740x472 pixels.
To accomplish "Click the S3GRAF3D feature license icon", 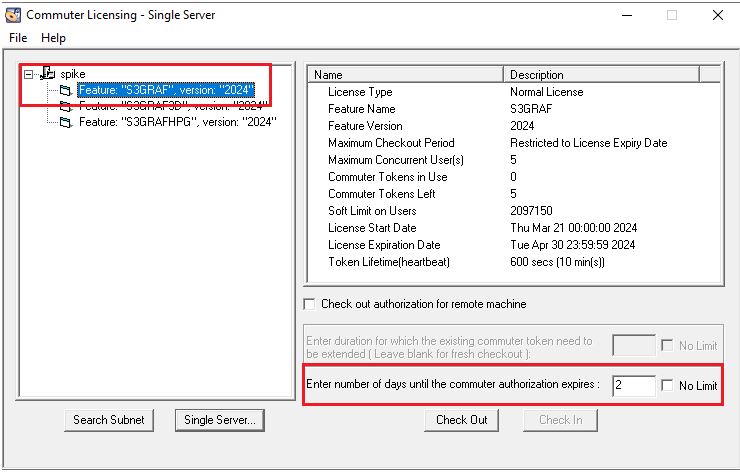I will pos(66,106).
